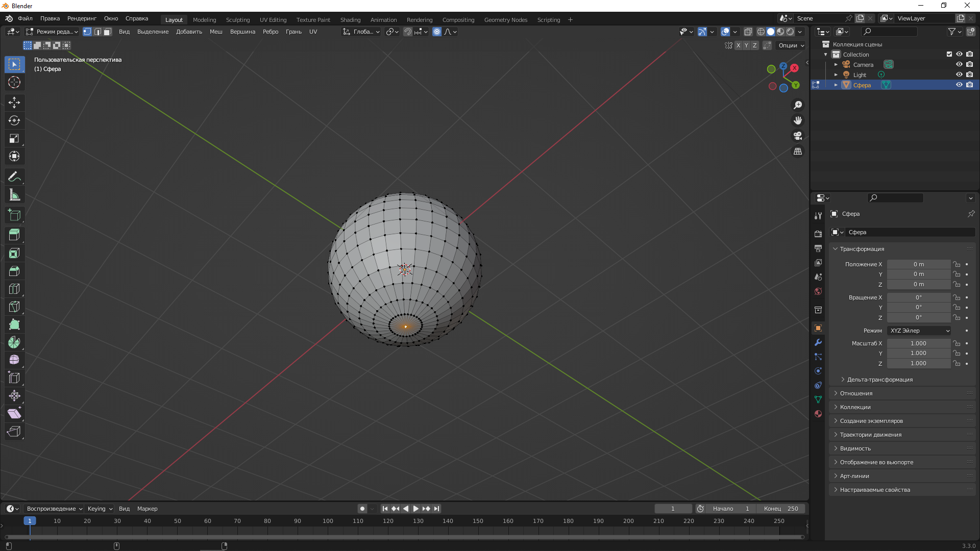Expand the Отношения panel
This screenshot has width=980, height=551.
pos(856,393)
